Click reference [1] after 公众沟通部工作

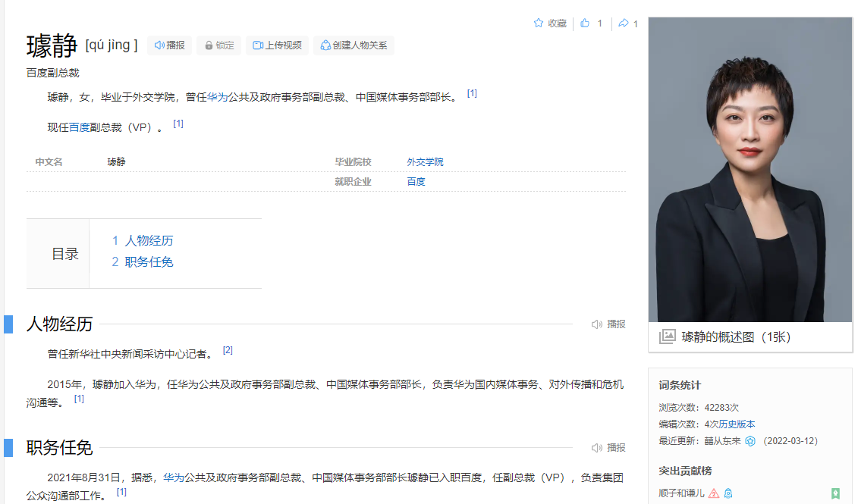pos(121,493)
